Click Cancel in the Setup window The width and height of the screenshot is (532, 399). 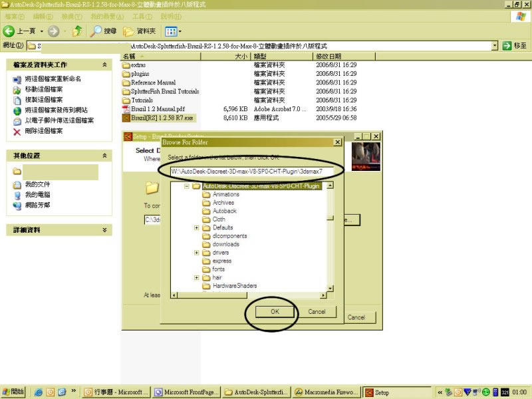click(x=356, y=318)
